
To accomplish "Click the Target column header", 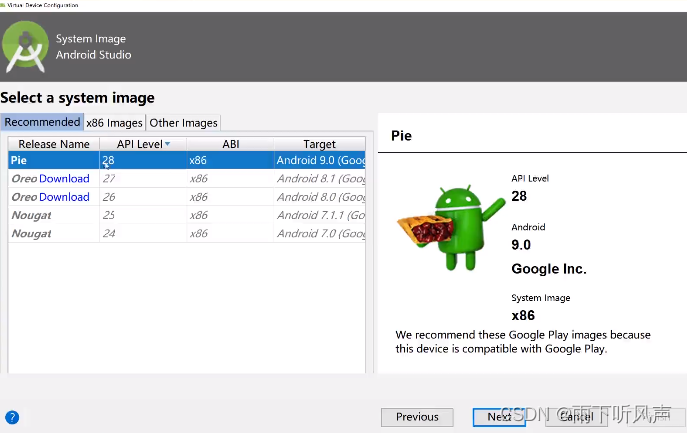I will point(319,144).
